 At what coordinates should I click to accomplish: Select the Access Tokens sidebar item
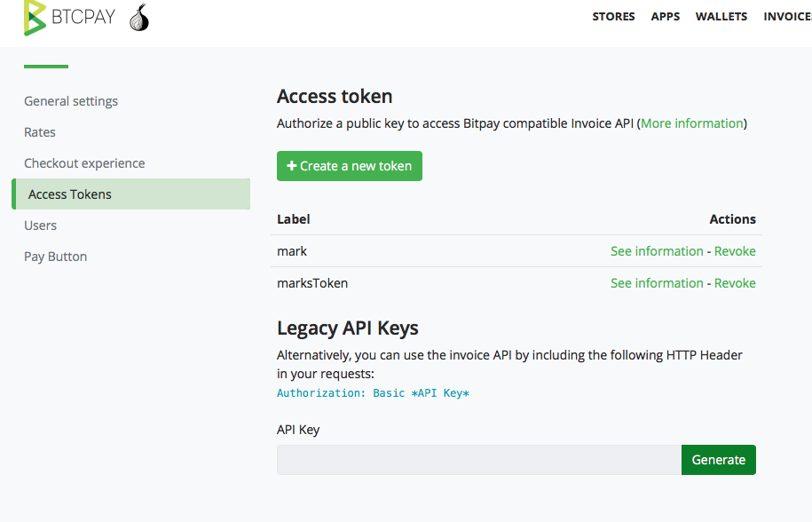point(131,194)
